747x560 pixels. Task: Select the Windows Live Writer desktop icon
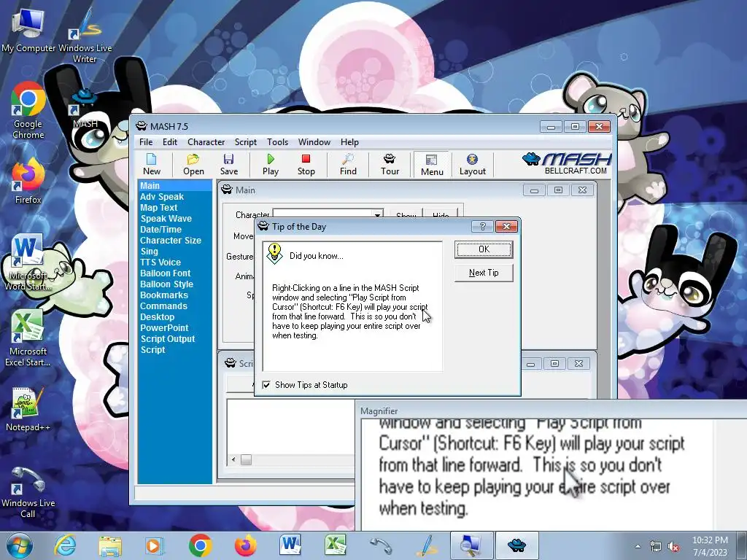pos(85,37)
